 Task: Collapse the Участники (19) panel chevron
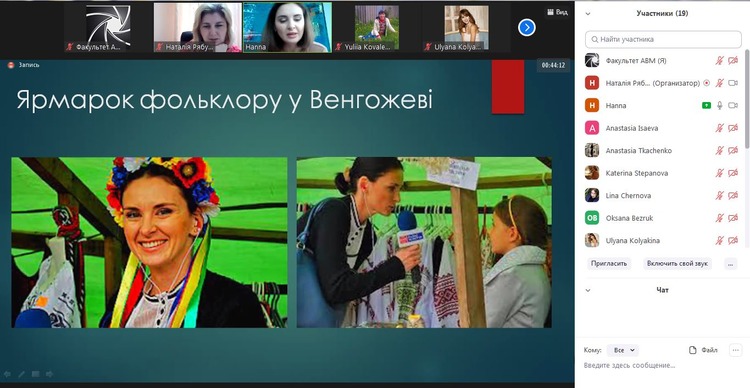click(x=588, y=14)
